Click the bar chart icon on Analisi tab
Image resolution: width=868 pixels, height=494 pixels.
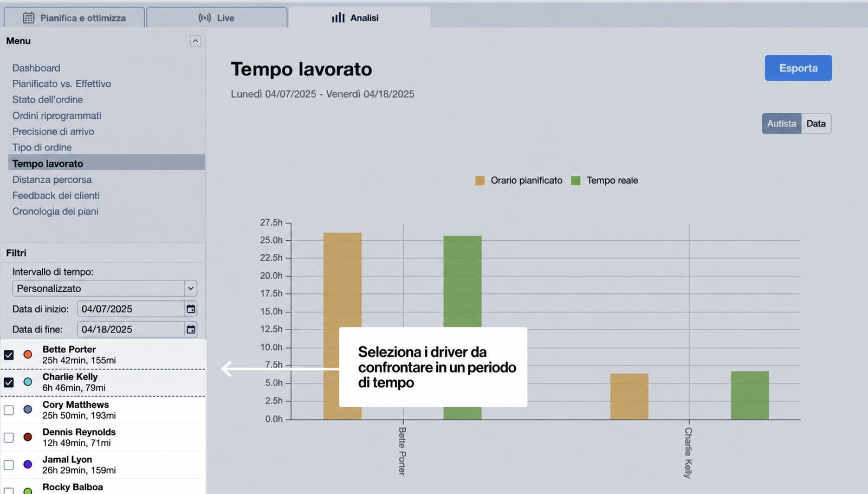coord(338,18)
